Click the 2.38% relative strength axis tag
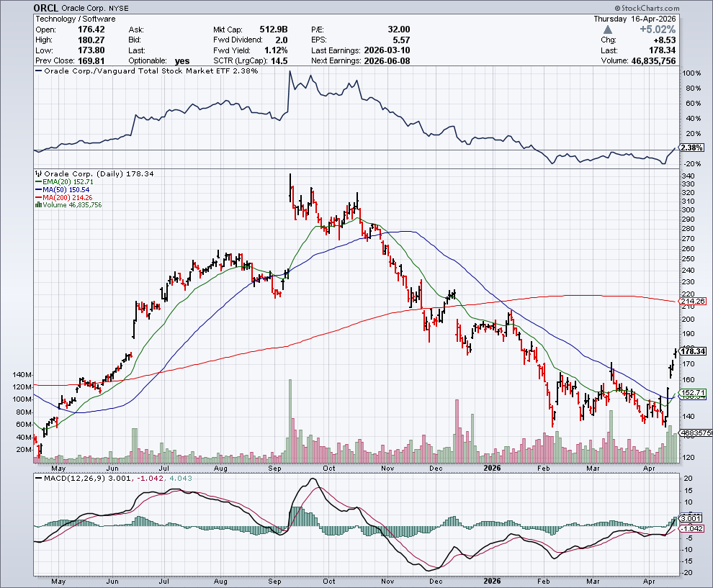713x588 pixels. tap(691, 148)
